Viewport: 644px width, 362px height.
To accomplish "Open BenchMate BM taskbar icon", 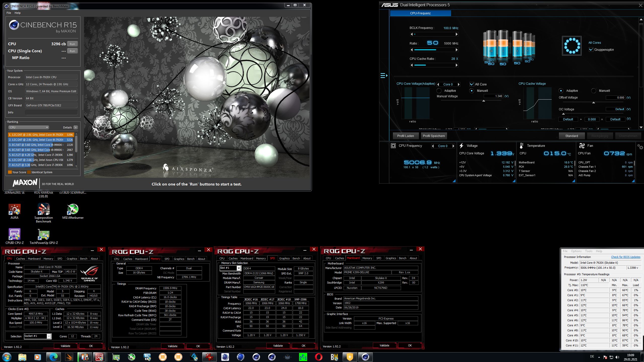I will (334, 357).
